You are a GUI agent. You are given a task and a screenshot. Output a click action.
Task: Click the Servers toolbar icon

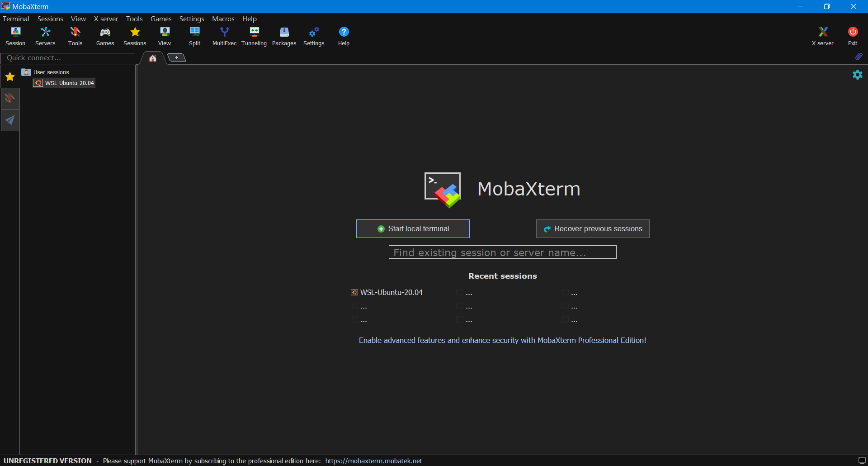(45, 36)
